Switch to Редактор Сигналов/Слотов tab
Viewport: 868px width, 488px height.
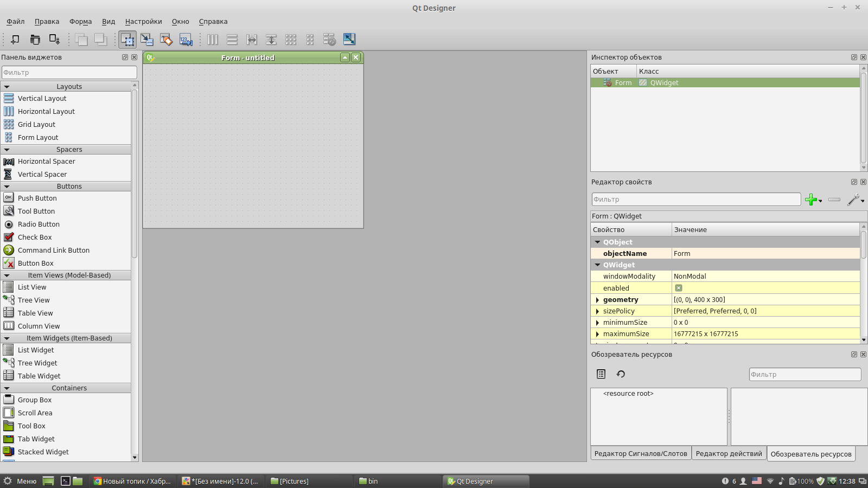point(641,454)
